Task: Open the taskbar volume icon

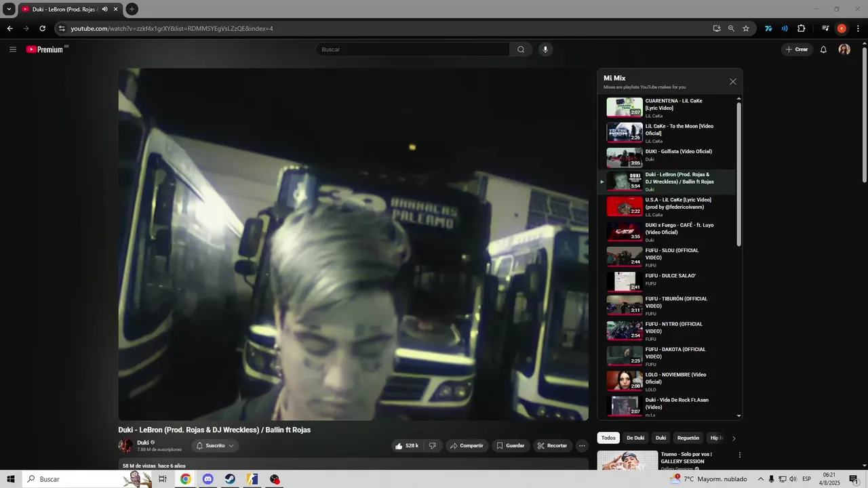Action: pyautogui.click(x=793, y=479)
